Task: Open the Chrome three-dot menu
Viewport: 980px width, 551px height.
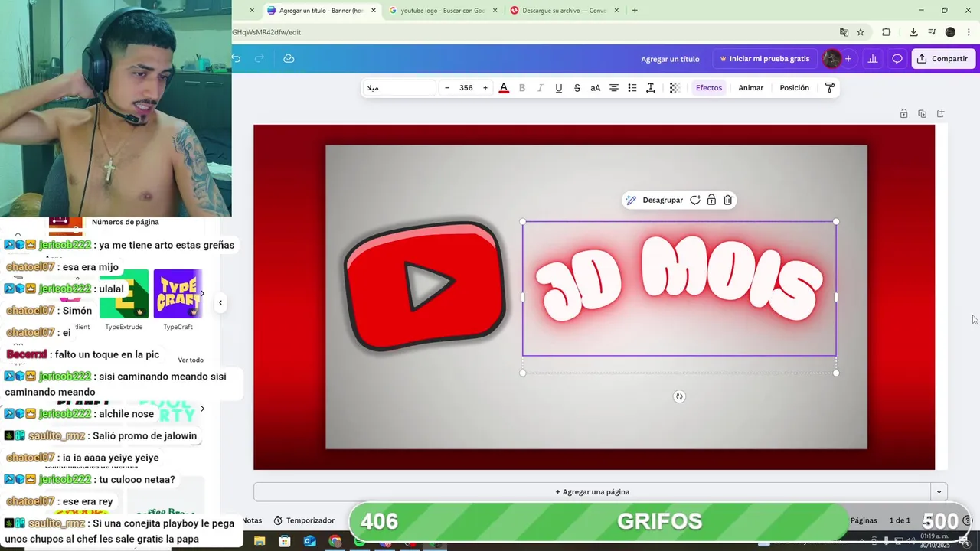Action: [x=969, y=32]
